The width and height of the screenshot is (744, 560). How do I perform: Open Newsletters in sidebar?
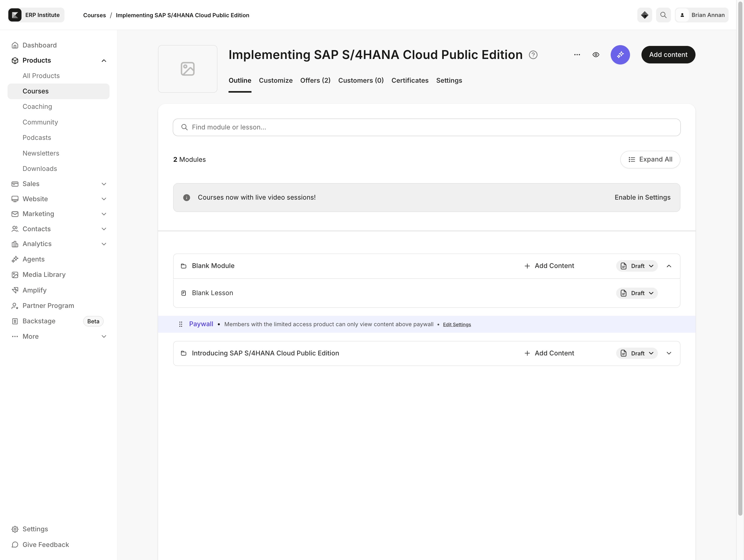coord(41,153)
